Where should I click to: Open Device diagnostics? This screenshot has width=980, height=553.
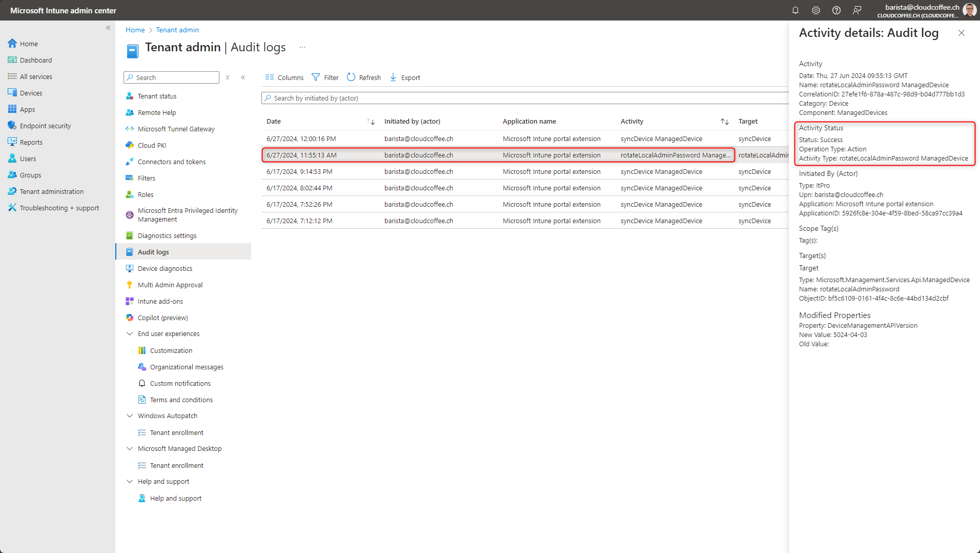(165, 268)
